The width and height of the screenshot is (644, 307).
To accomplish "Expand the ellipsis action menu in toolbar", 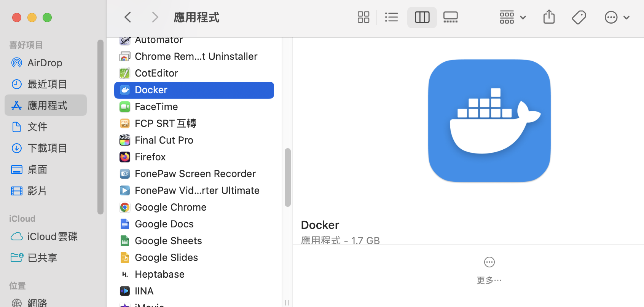I will pos(617,17).
